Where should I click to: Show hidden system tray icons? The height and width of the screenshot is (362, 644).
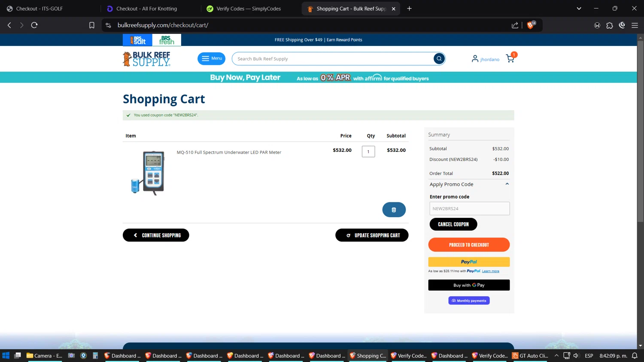point(556,356)
